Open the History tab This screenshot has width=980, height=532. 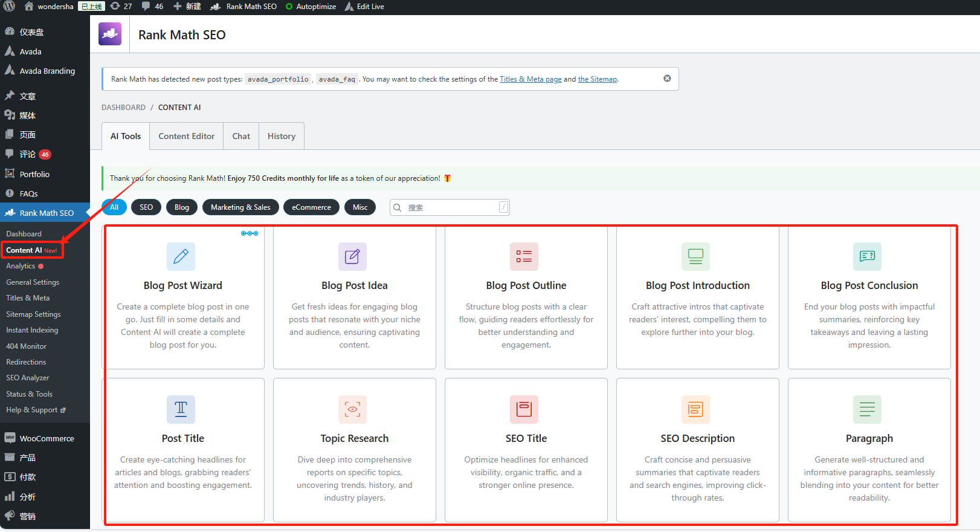click(x=282, y=137)
